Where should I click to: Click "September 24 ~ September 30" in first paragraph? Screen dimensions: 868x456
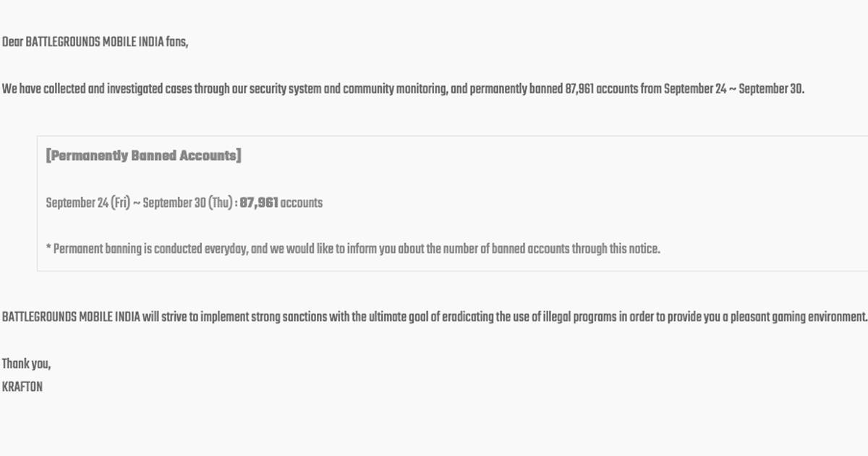[x=733, y=90]
